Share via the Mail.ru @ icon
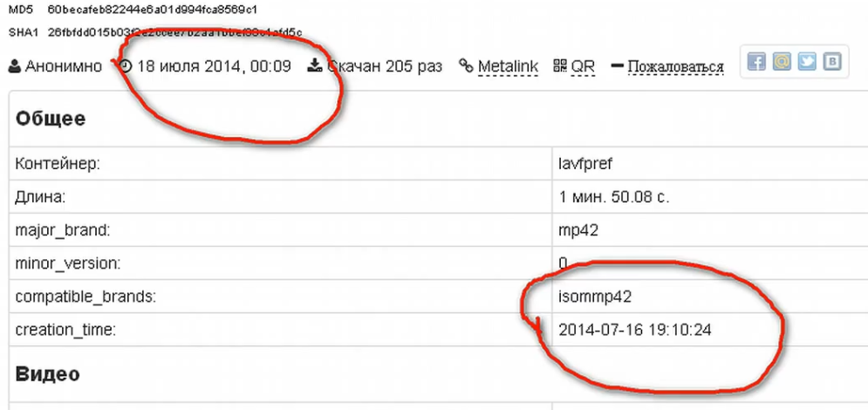This screenshot has height=410, width=868. (782, 63)
